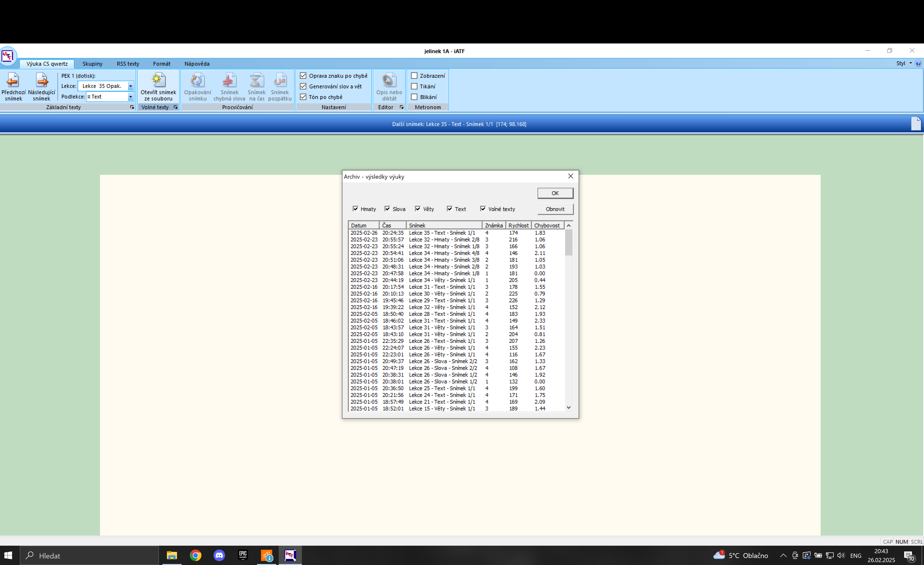Open the Lekce dropdown list
The width and height of the screenshot is (924, 565).
[x=130, y=86]
